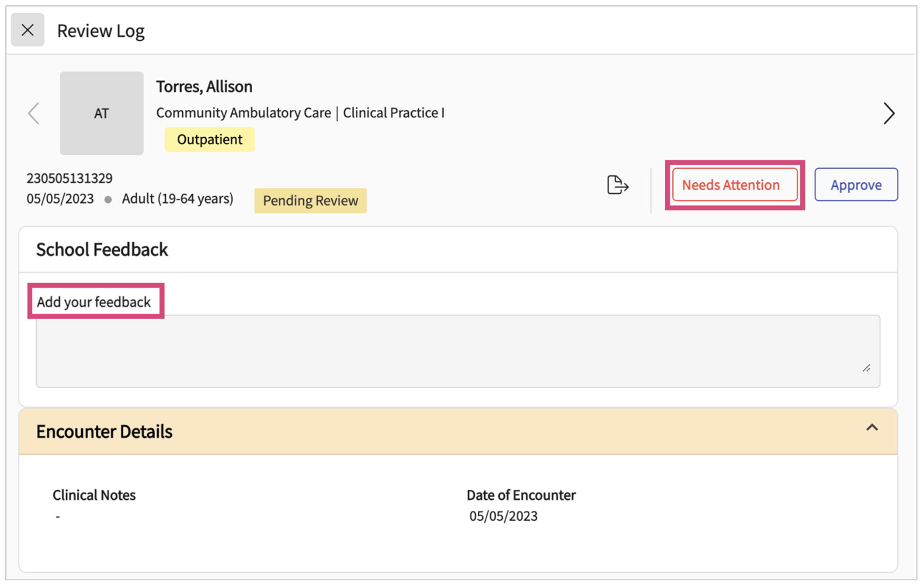The width and height of the screenshot is (924, 585).
Task: Click the Community Ambulatory Care course name
Action: coord(243,112)
